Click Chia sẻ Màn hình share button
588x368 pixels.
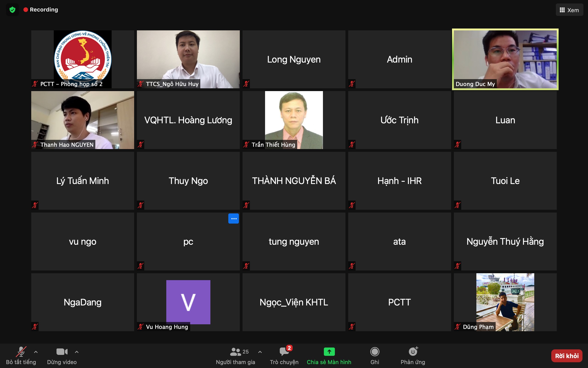coord(329,356)
